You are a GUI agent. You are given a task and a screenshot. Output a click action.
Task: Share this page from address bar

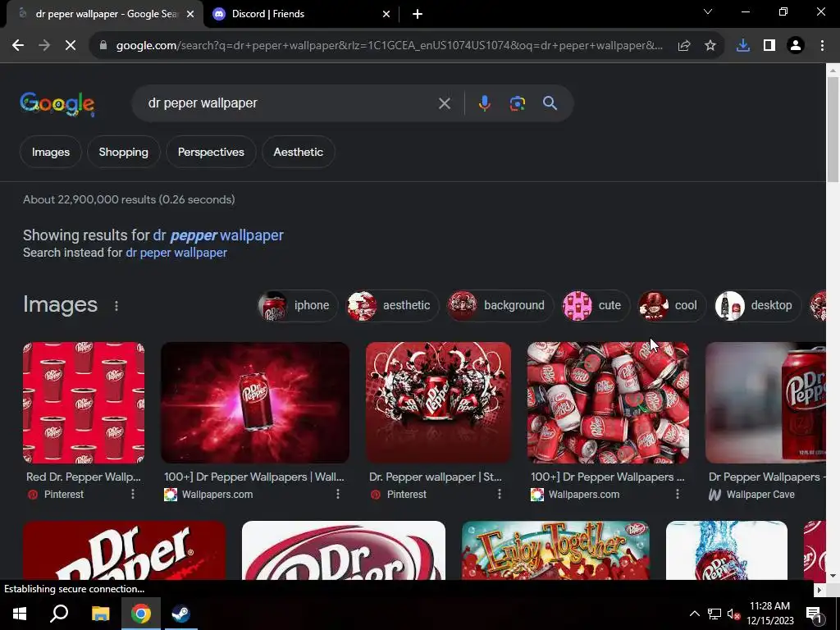(x=684, y=46)
